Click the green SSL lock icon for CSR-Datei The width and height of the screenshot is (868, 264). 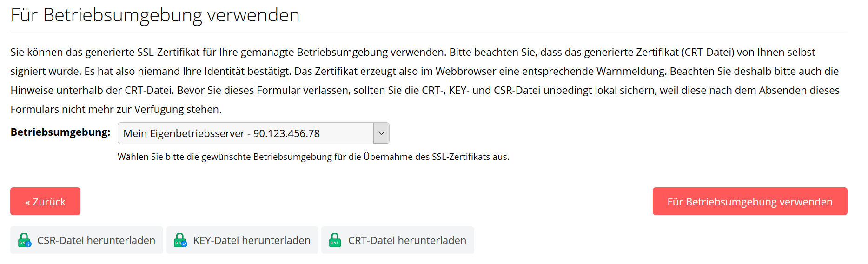click(x=25, y=240)
